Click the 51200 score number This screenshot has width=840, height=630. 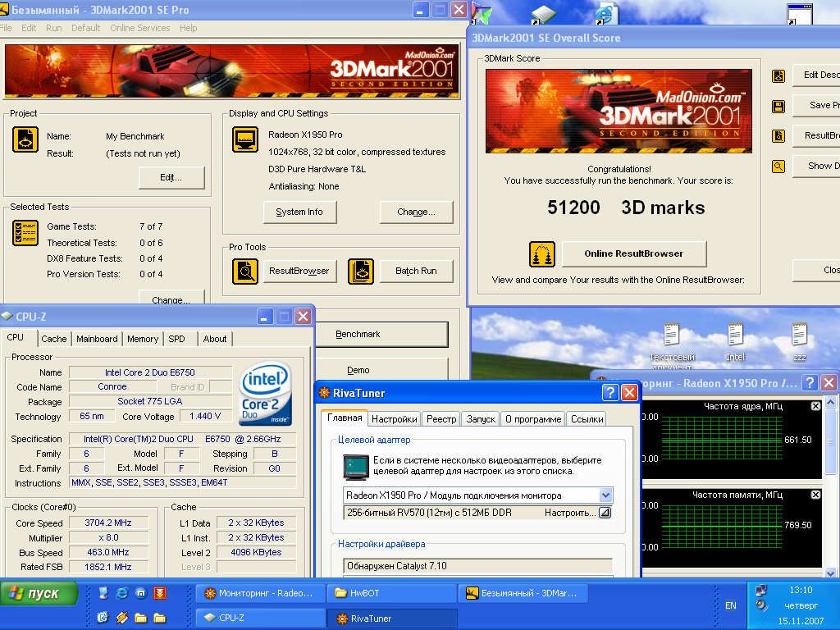pos(573,208)
